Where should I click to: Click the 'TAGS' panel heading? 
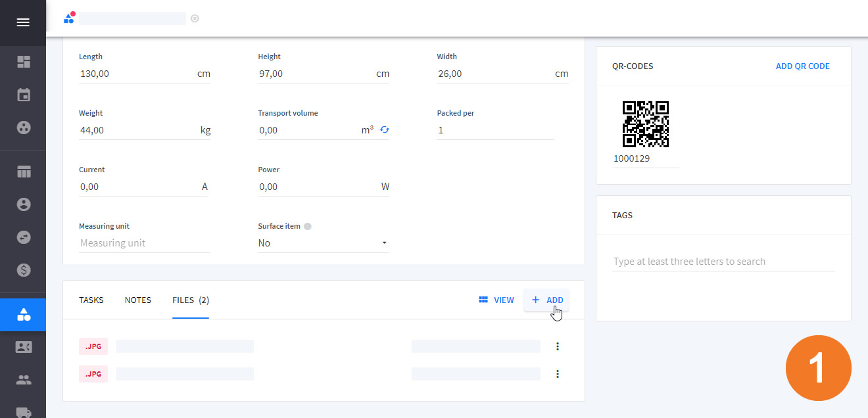(622, 216)
